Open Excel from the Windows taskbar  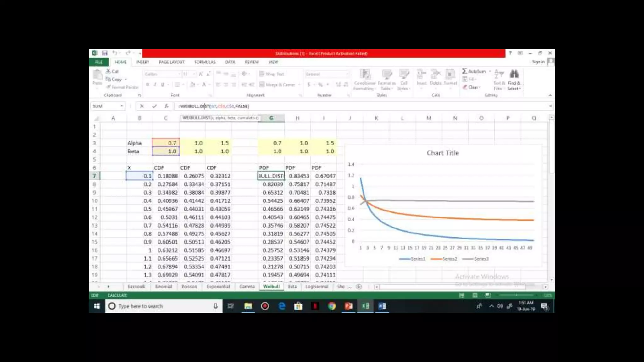coord(365,306)
